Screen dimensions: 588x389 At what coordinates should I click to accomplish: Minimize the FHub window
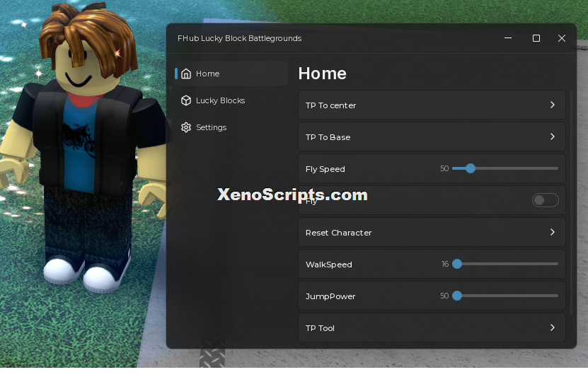(x=508, y=38)
